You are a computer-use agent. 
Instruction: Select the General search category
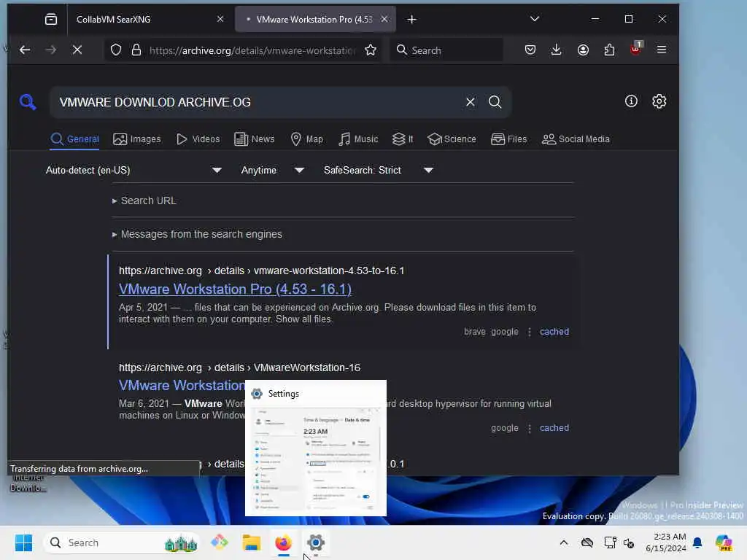point(75,139)
